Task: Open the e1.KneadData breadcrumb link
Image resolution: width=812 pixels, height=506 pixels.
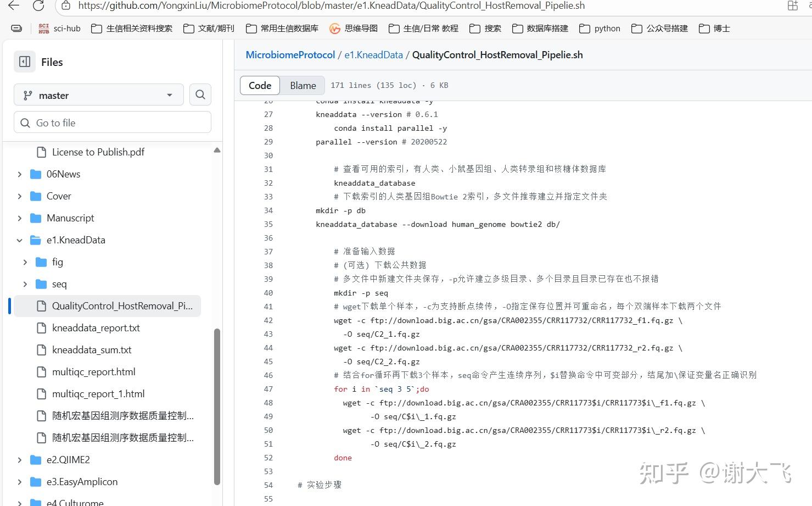Action: [x=373, y=54]
